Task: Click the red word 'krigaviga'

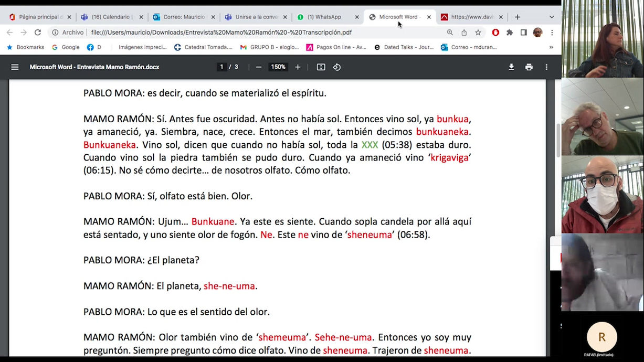Action: coord(449,157)
